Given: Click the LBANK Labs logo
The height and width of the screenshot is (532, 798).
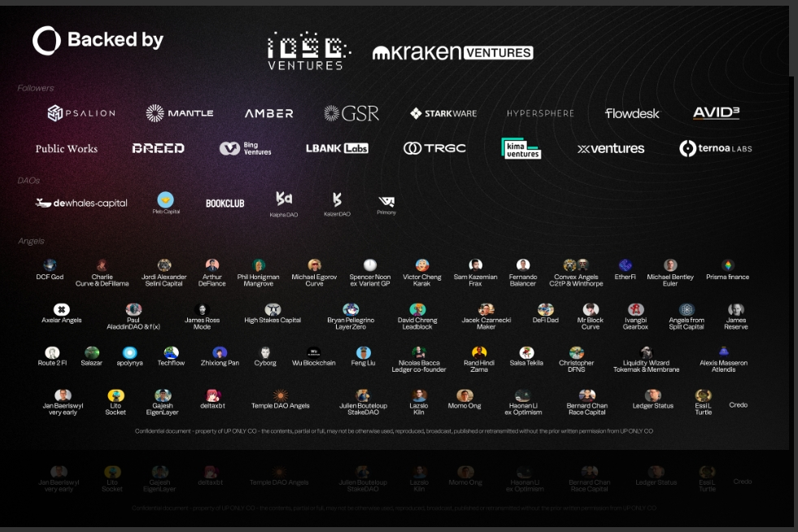Looking at the screenshot, I should [x=337, y=148].
